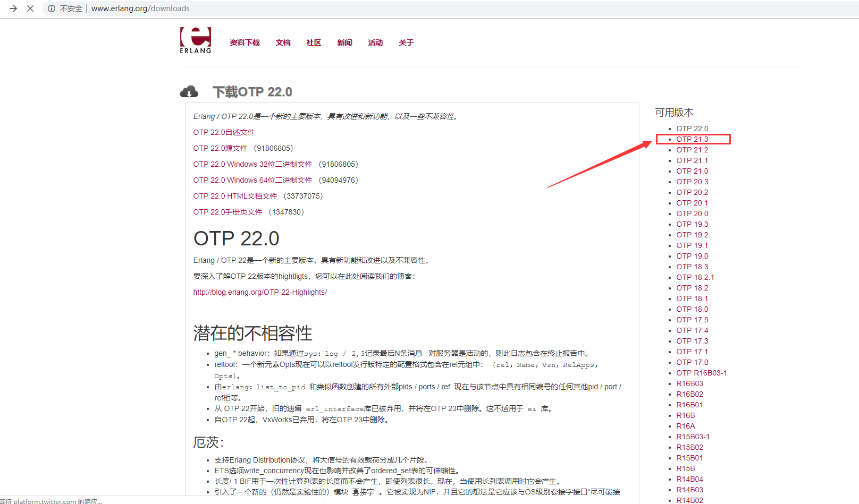
Task: Select R16B01 version link
Action: point(689,405)
